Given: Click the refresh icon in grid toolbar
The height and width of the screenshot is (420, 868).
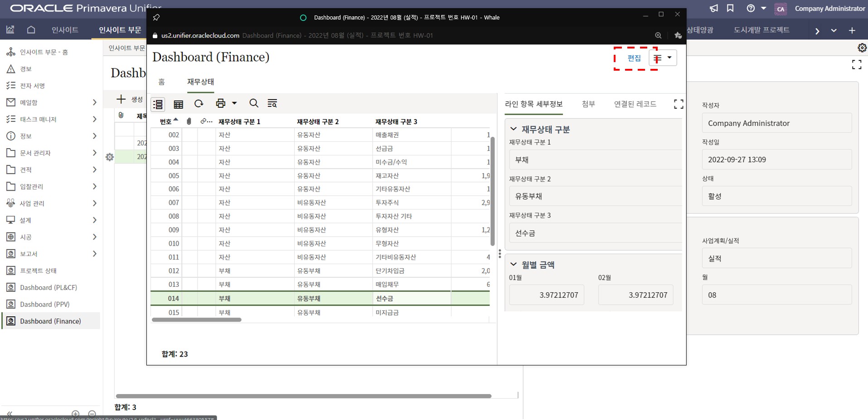Looking at the screenshot, I should pyautogui.click(x=199, y=104).
